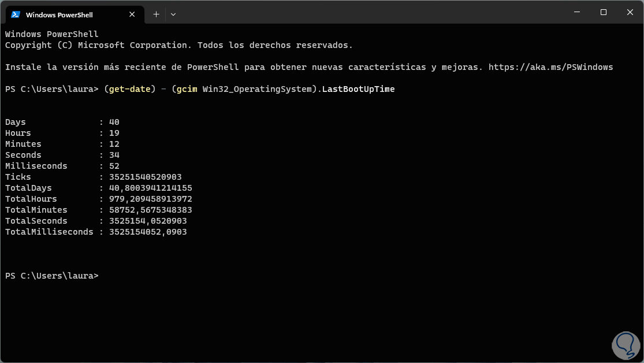This screenshot has width=644, height=363.
Task: Click the TotalDays output line
Action: [98, 188]
